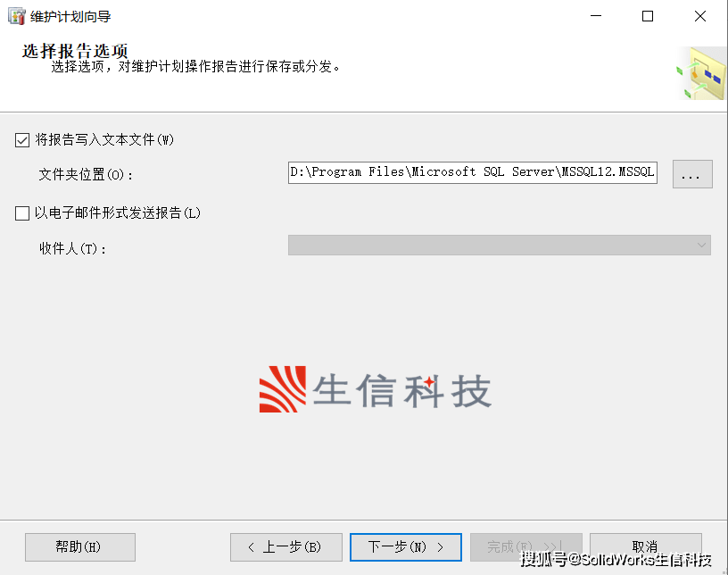Viewport: 728px width, 575px height.
Task: Maximize the maintenance plan wizard window
Action: point(648,16)
